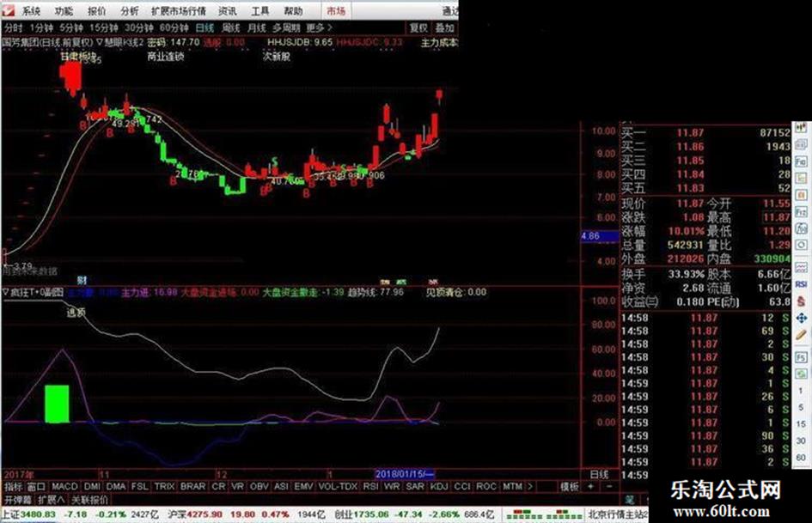
Task: Click the 开弹幕 button
Action: click(x=17, y=500)
